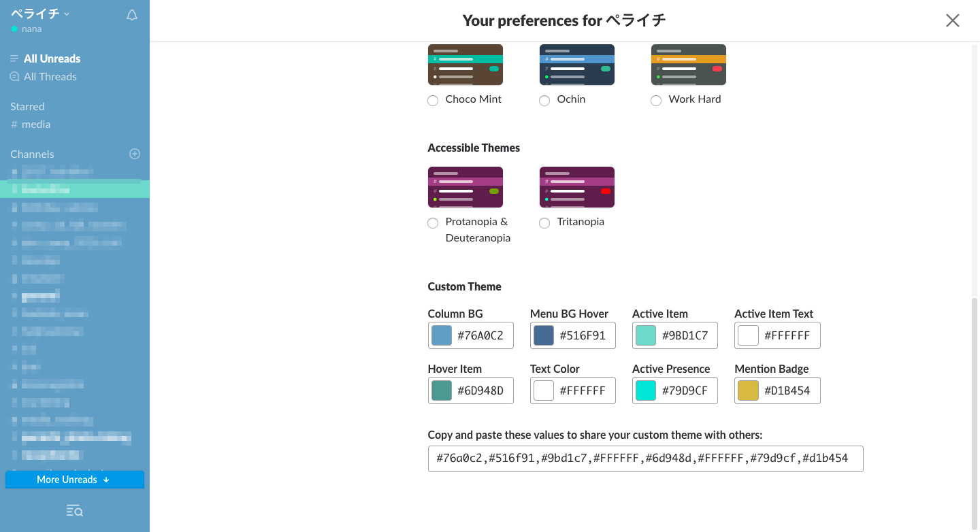The image size is (980, 532).
Task: Choose the Tritanopia accessible theme
Action: click(x=544, y=223)
